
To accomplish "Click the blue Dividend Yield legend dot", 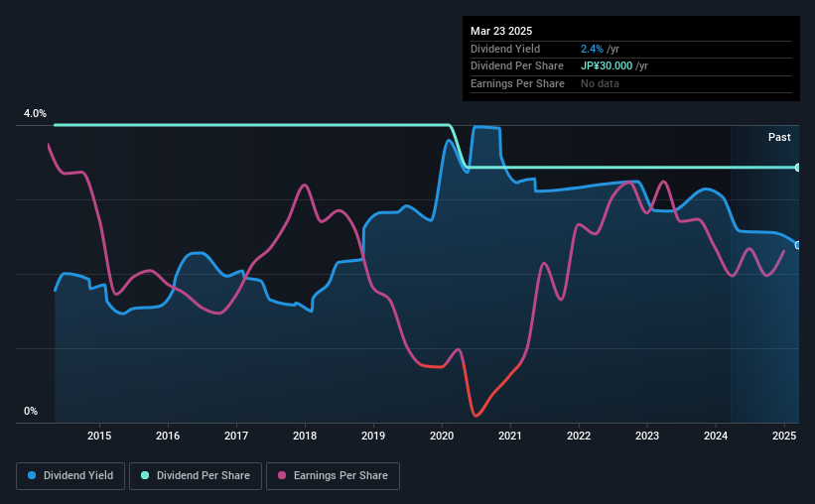I will 32,475.
